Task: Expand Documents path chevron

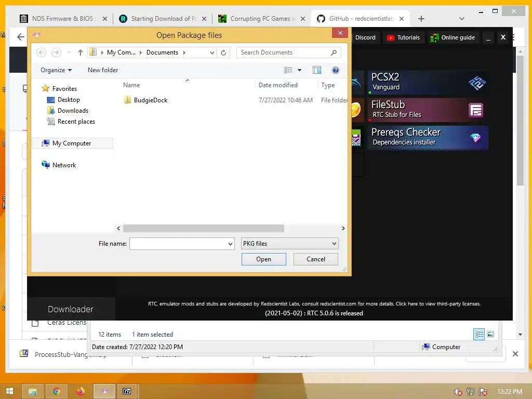Action: 184,52
